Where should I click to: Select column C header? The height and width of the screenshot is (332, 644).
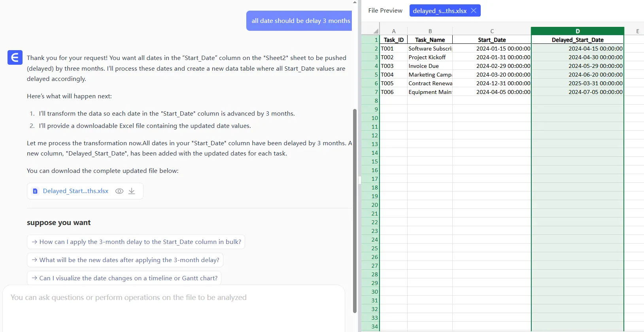(492, 31)
